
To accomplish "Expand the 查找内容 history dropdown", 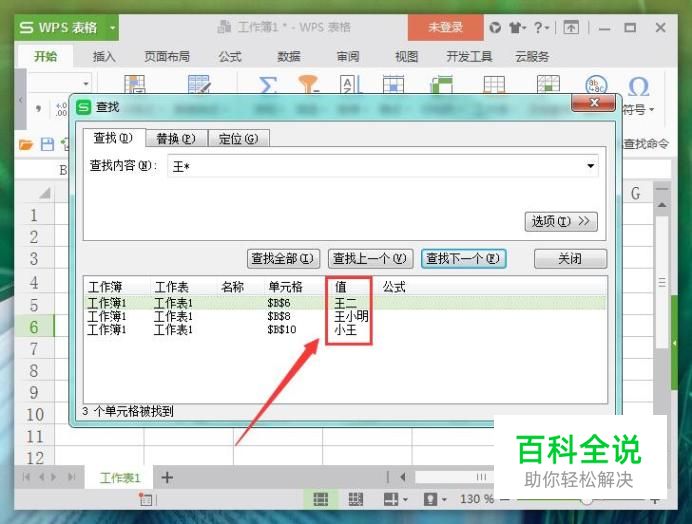I will [590, 166].
